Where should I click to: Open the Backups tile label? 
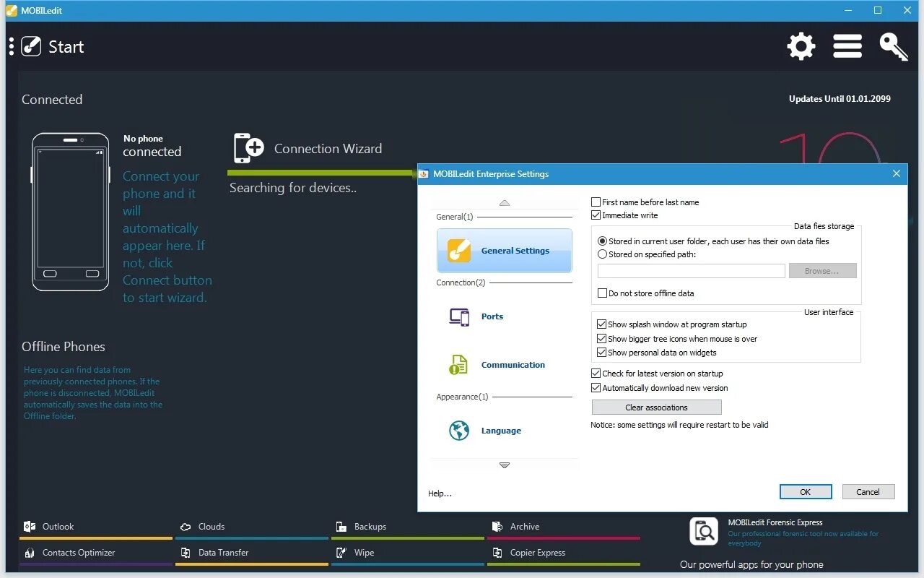[370, 527]
